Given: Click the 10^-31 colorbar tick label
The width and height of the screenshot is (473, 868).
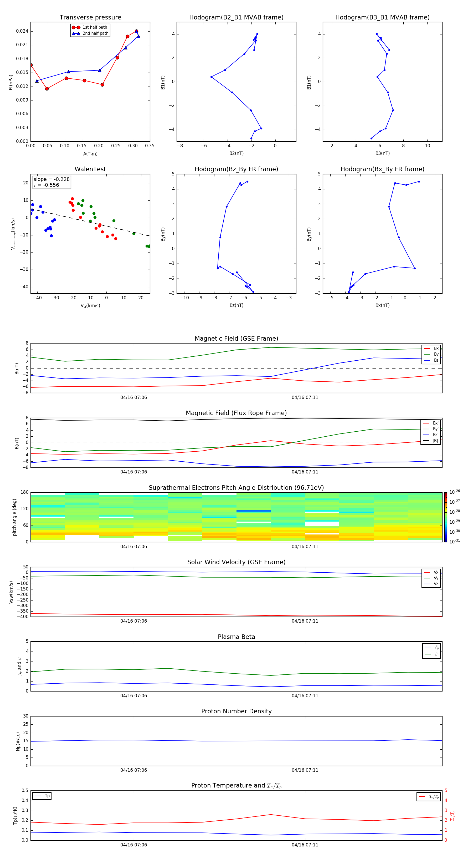Looking at the screenshot, I should 455,542.
